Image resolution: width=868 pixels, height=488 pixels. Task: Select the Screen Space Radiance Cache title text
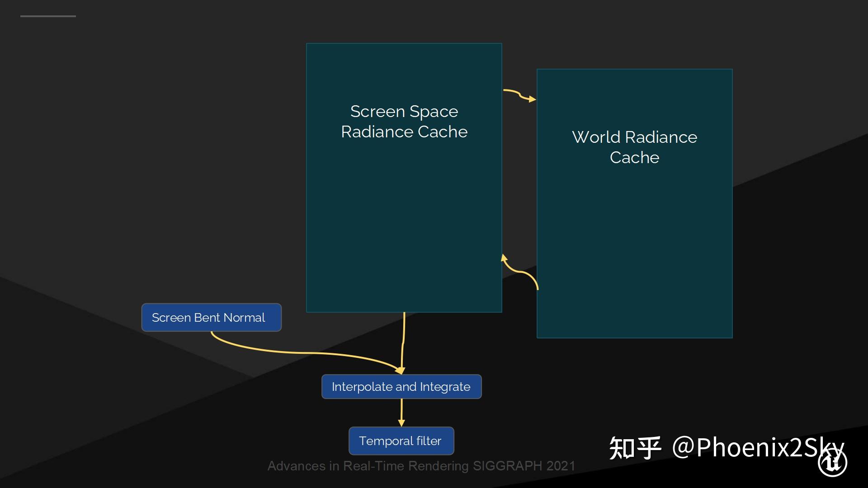404,121
